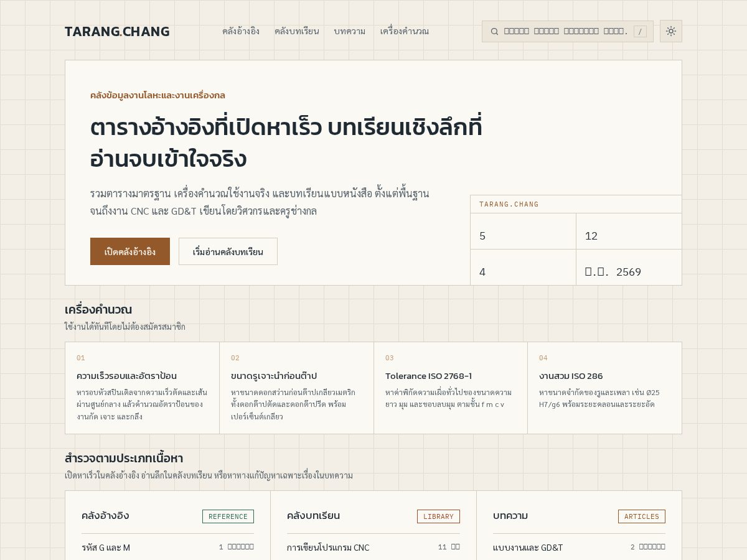The image size is (747, 560).
Task: Click the คลังข้อมูลงานโลหะและงานเครื่องกล eyebrow text
Action: click(x=157, y=95)
